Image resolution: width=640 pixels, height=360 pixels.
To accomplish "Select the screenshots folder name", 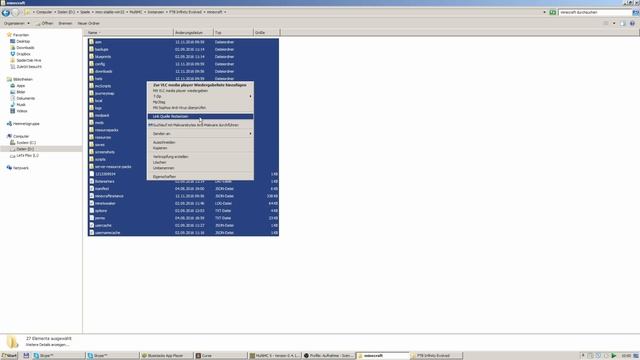I will [x=105, y=152].
